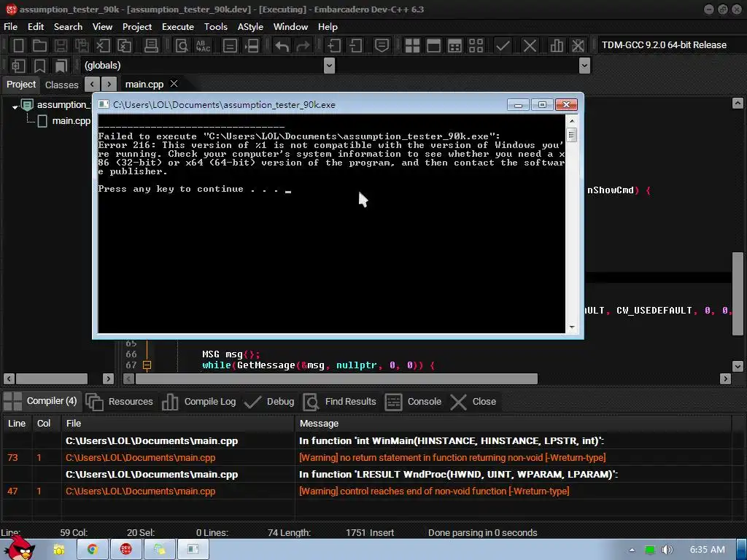Click the editor horizontal scrollbar thumb
Screen dimensions: 747x560
coord(337,378)
